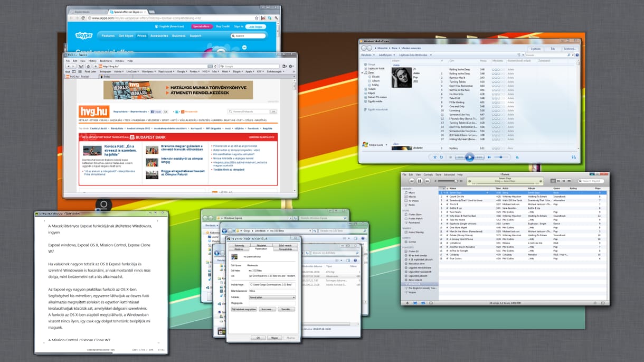The height and width of the screenshot is (362, 644).
Task: Go to previous track in iTunes
Action: (x=412, y=181)
